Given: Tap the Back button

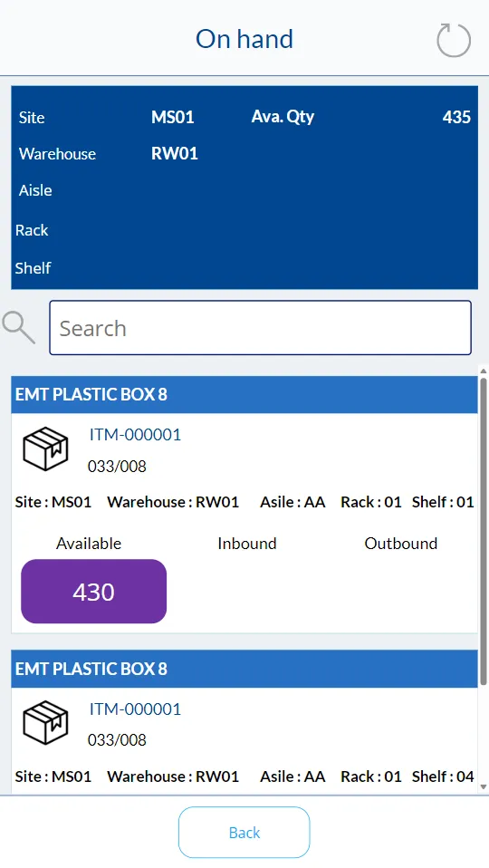Looking at the screenshot, I should click(x=244, y=832).
